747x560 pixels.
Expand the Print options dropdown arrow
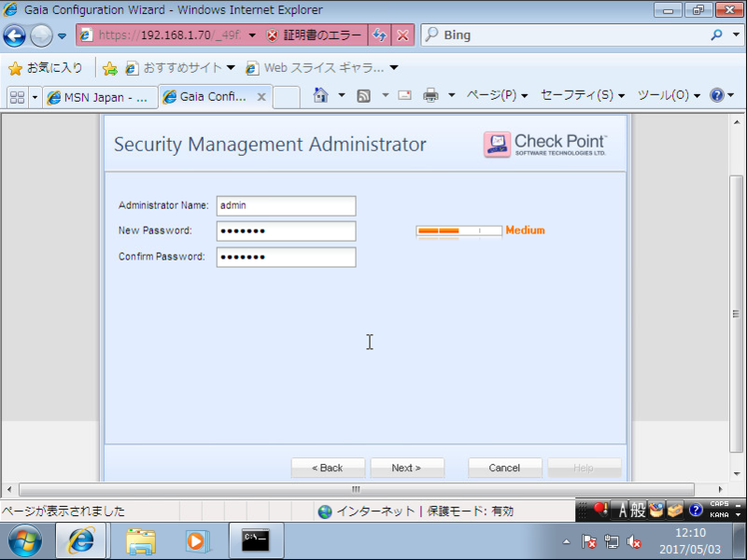pos(451,95)
